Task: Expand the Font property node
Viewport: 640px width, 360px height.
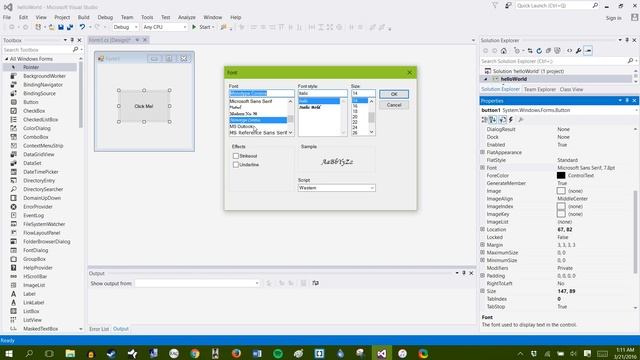Action: coord(482,168)
